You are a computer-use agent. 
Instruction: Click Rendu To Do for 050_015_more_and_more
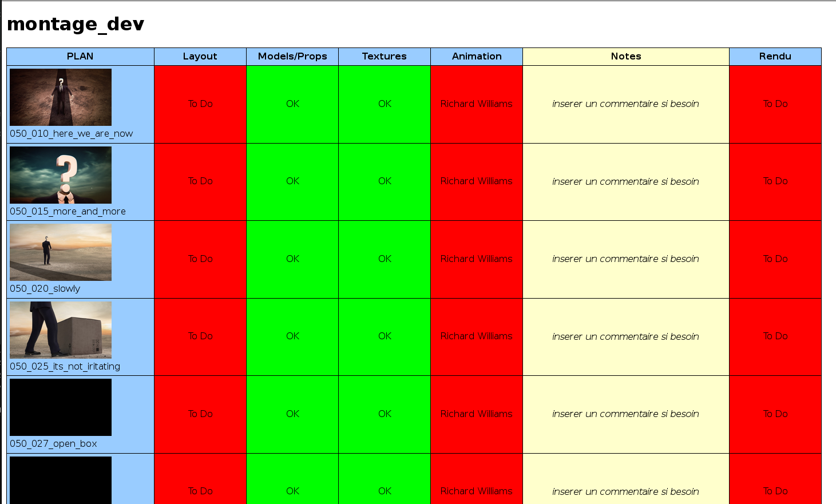point(775,181)
